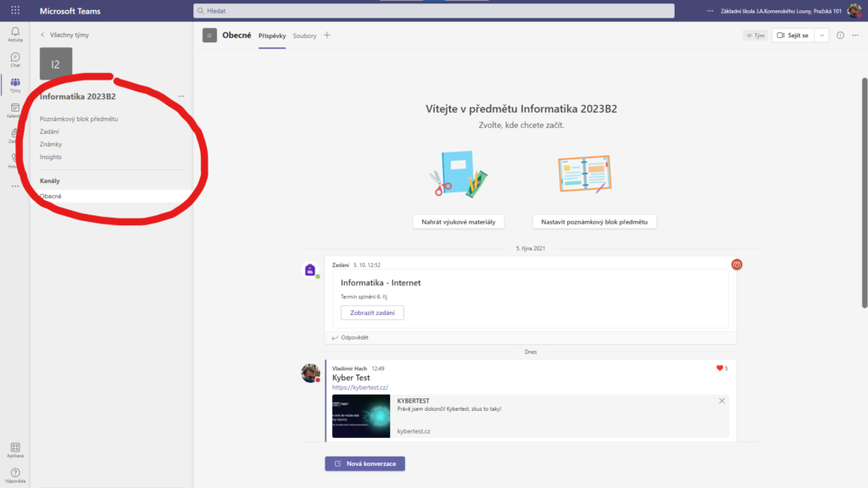Start a Nová konverzace
The height and width of the screenshot is (488, 868).
pyautogui.click(x=364, y=463)
